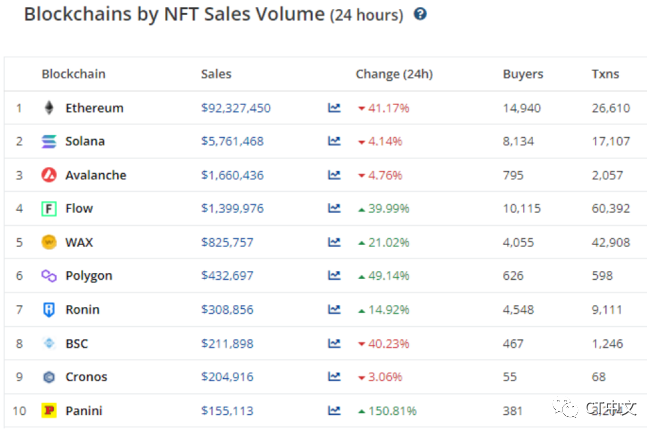The image size is (657, 436).
Task: Open the Polygon blockchain link
Action: 89,276
